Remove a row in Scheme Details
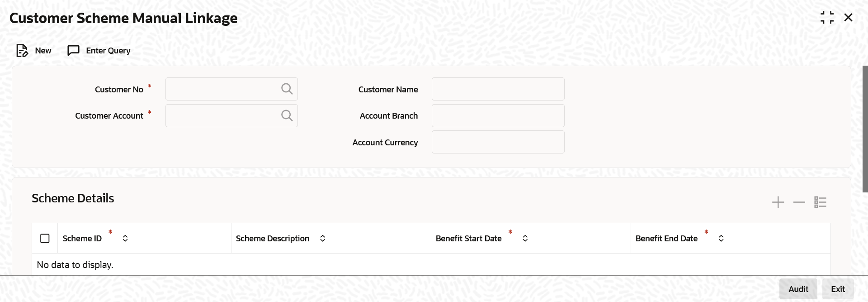868x302 pixels. pos(799,202)
